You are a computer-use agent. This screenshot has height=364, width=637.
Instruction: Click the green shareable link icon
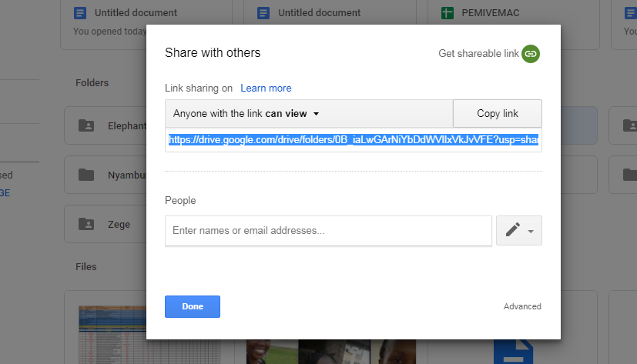pyautogui.click(x=530, y=54)
